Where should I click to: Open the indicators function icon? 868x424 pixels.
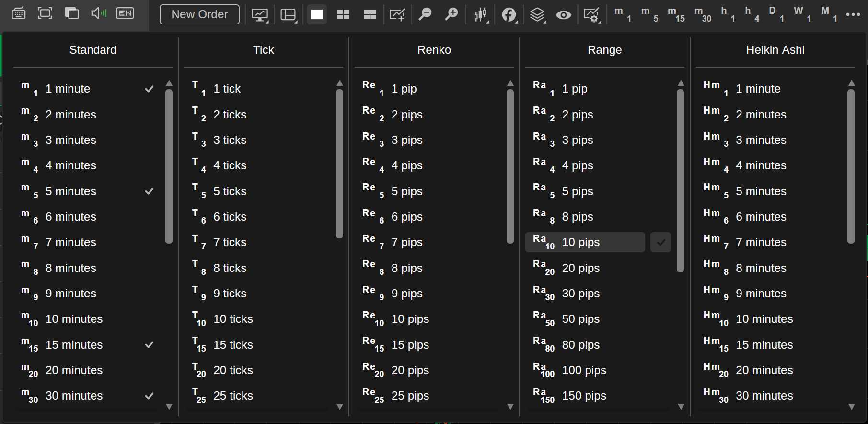[509, 14]
